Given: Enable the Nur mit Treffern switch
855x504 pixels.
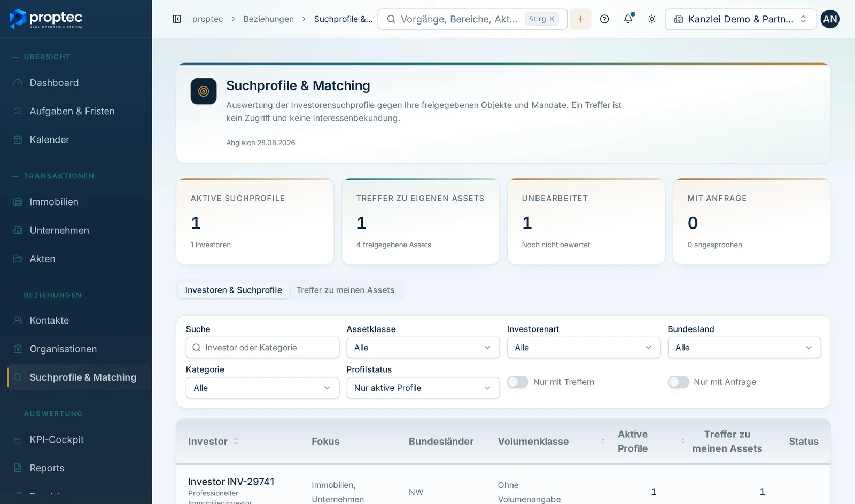Looking at the screenshot, I should [x=518, y=382].
